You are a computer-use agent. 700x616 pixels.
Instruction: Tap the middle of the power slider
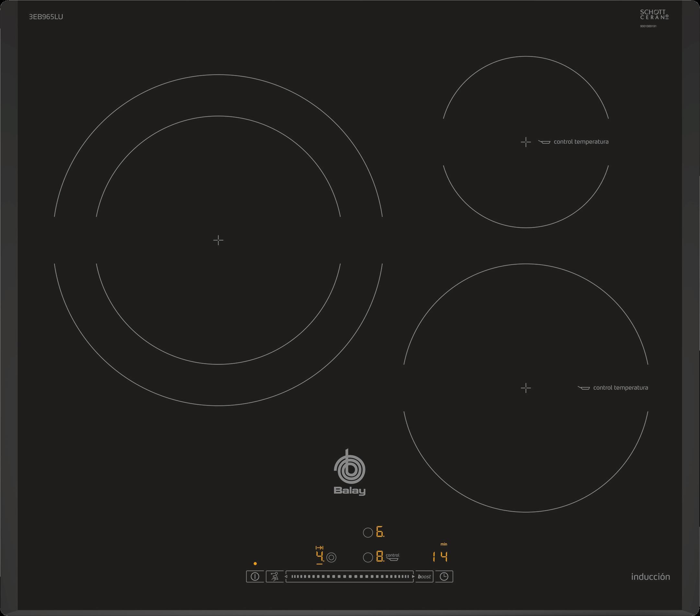click(350, 577)
